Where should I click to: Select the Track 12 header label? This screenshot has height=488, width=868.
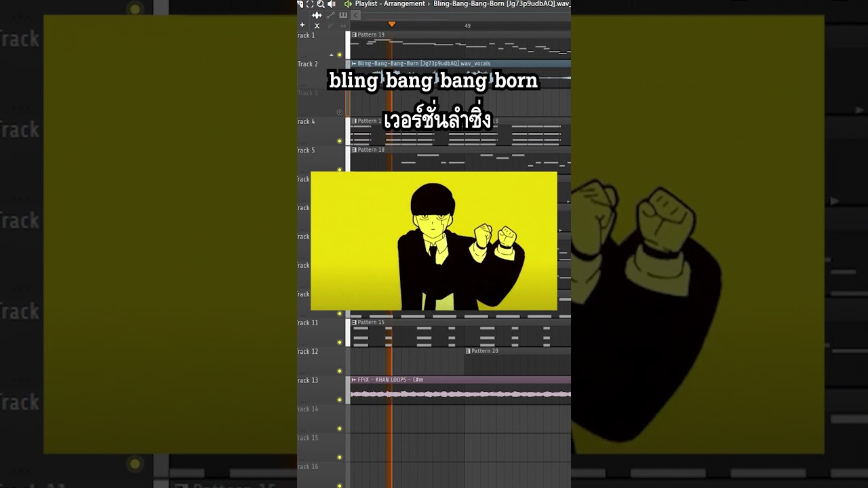point(307,351)
